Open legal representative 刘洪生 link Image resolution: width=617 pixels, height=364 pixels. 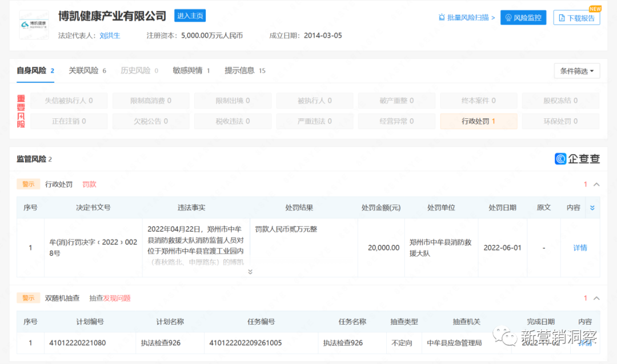110,36
